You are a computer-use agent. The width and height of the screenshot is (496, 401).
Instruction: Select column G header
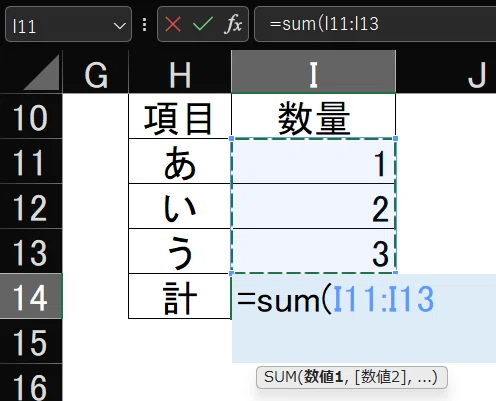96,72
